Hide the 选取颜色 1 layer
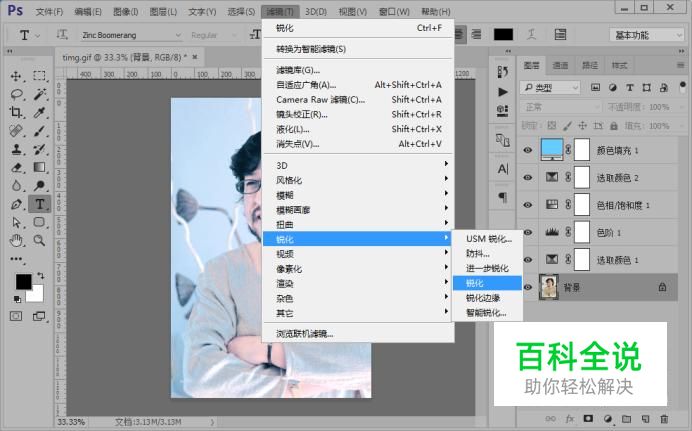This screenshot has width=692, height=431. 527,259
